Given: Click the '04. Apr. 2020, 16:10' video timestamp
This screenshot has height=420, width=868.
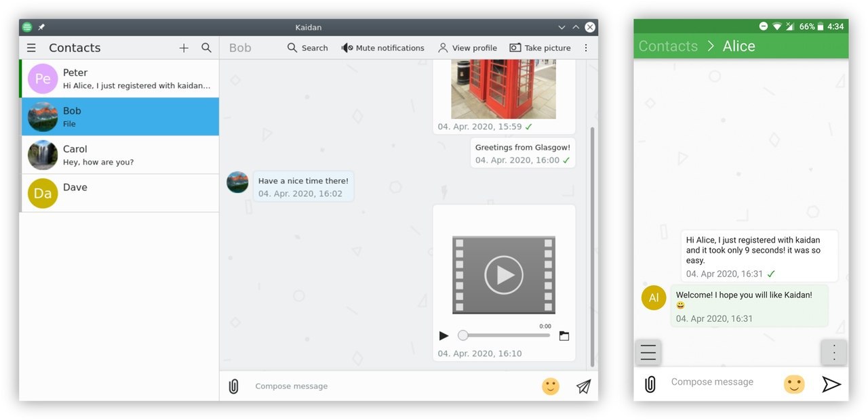Looking at the screenshot, I should (479, 354).
